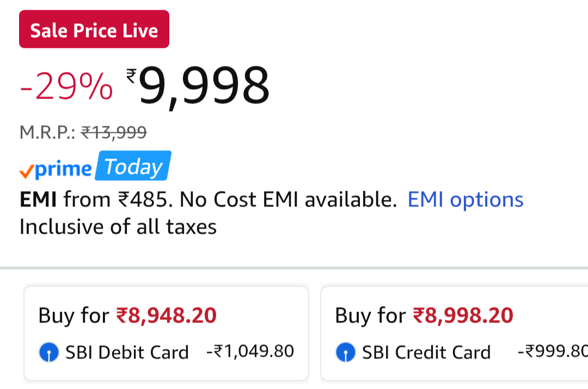Select the SBI Credit Card label
The width and height of the screenshot is (588, 389).
(426, 352)
